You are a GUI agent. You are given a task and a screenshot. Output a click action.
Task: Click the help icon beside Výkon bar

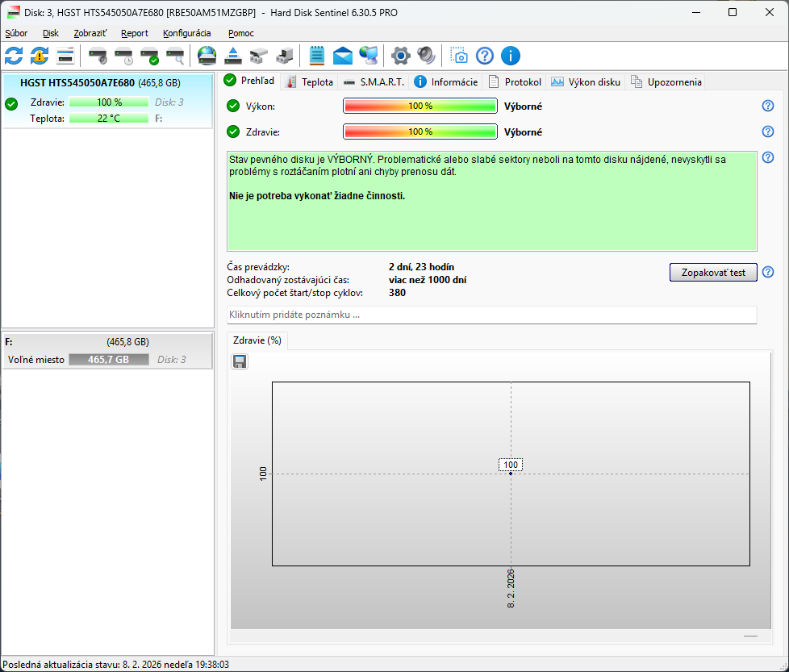tap(768, 106)
